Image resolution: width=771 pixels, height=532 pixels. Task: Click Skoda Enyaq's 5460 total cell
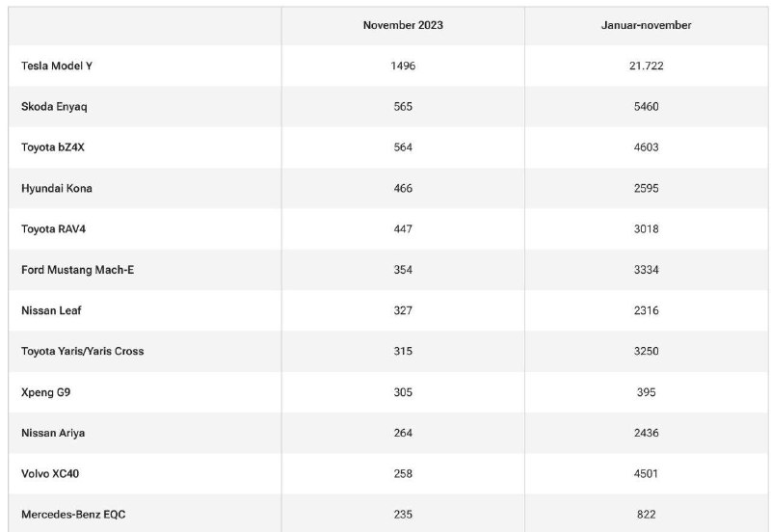646,107
